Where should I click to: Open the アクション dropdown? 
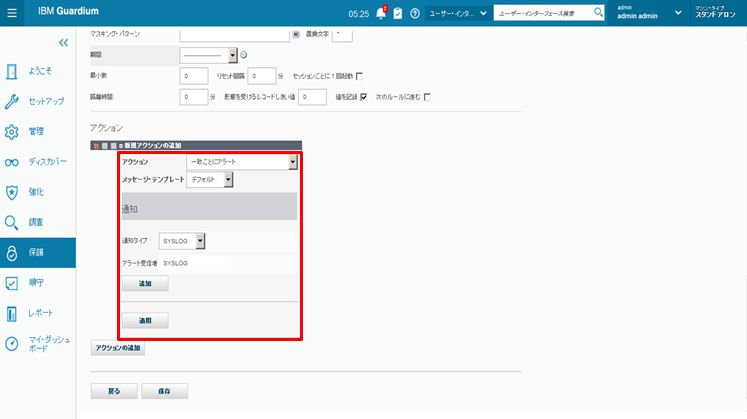click(x=243, y=162)
